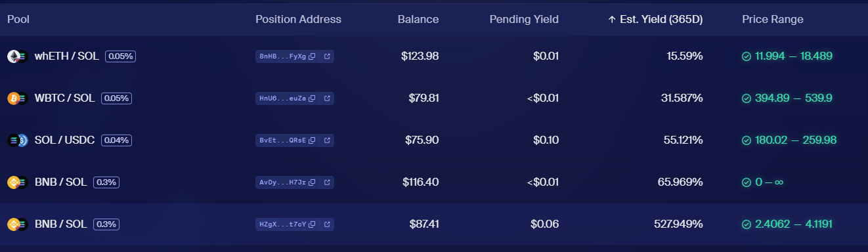868x252 pixels.
Task: Open the SOL / USDC pool row
Action: pos(434,140)
